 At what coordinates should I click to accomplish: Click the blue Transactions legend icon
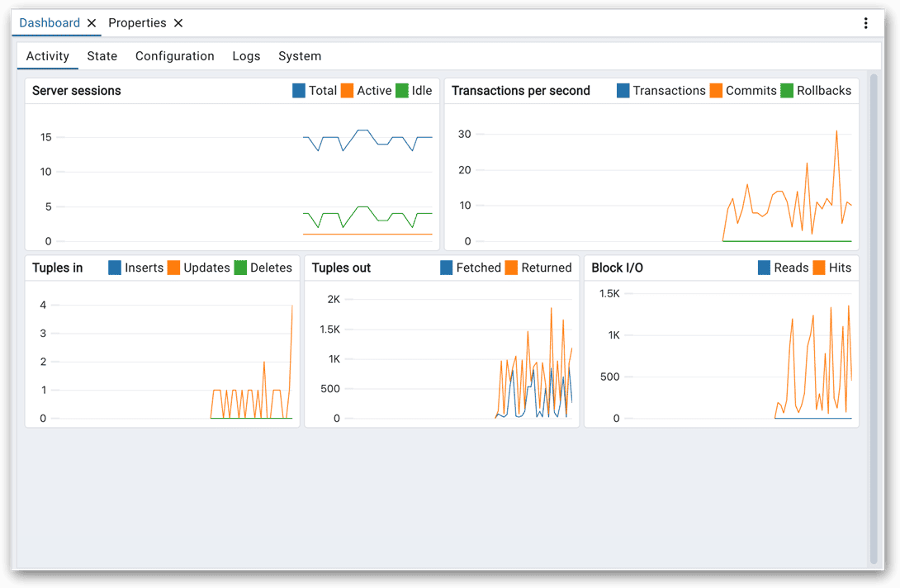[x=625, y=90]
